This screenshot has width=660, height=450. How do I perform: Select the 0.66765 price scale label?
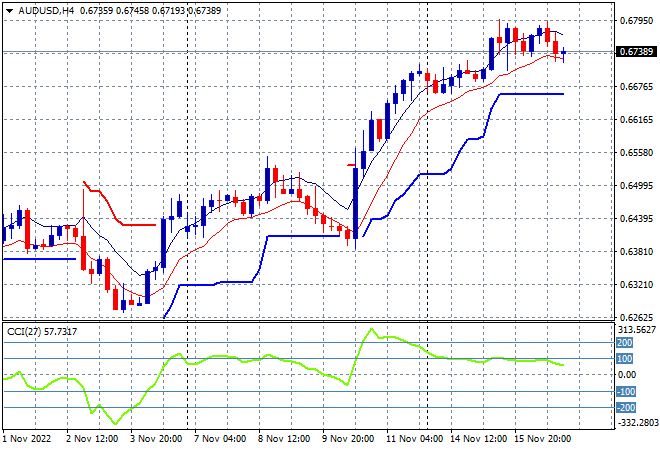[636, 87]
